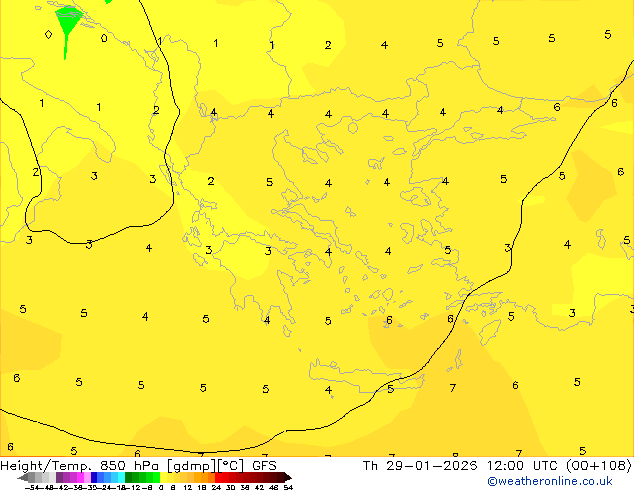This screenshot has height=490, width=634.
Task: Click the temperature value 7 southeast of Crete
Action: (452, 388)
